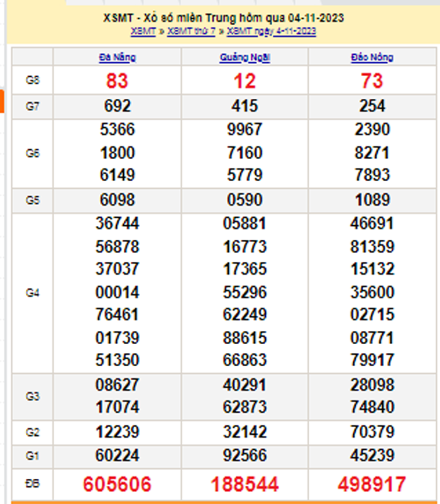Click the ĐB row label
Screen dimensions: 440x504
pyautogui.click(x=33, y=483)
